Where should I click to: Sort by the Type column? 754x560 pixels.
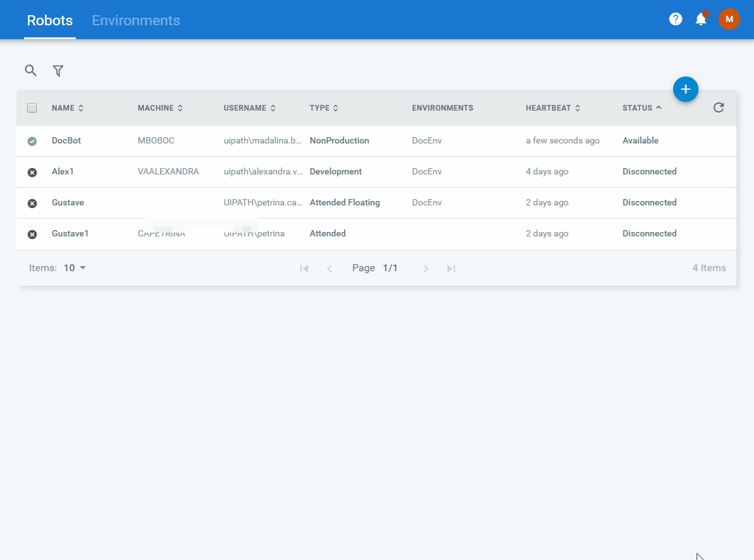click(x=324, y=108)
